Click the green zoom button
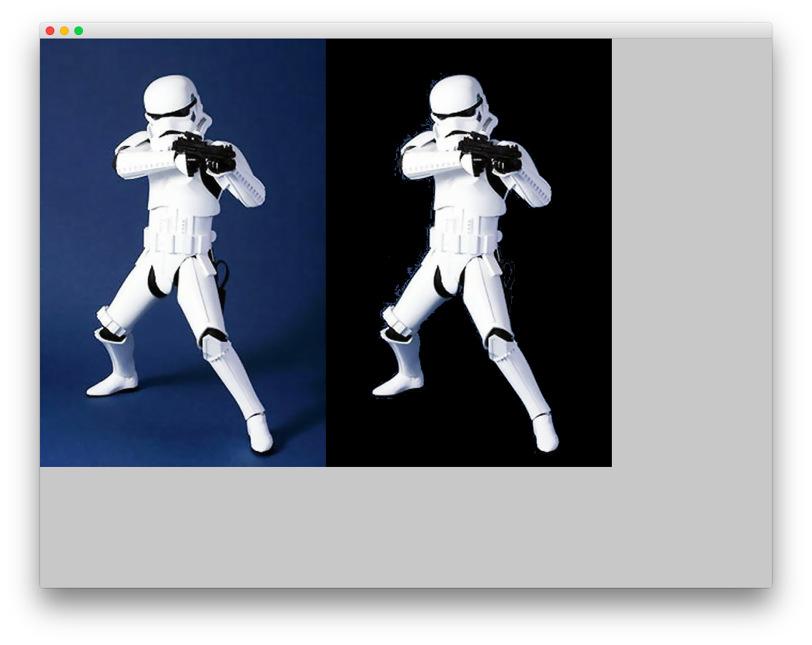The height and width of the screenshot is (645, 812). 79,31
